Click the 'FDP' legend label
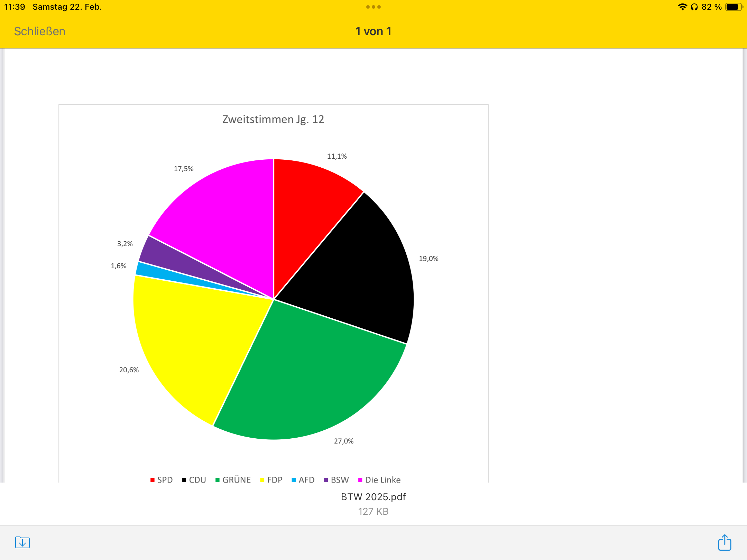The height and width of the screenshot is (560, 747). (275, 479)
